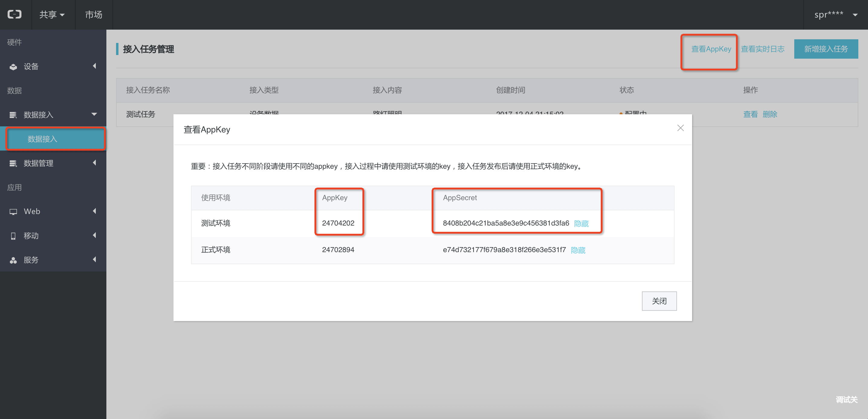The height and width of the screenshot is (419, 868).
Task: Click the 创建时间 column header
Action: click(x=510, y=90)
